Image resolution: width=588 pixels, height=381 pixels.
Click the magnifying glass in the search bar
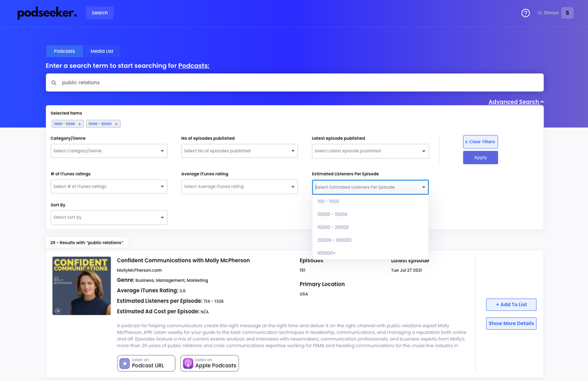point(53,82)
